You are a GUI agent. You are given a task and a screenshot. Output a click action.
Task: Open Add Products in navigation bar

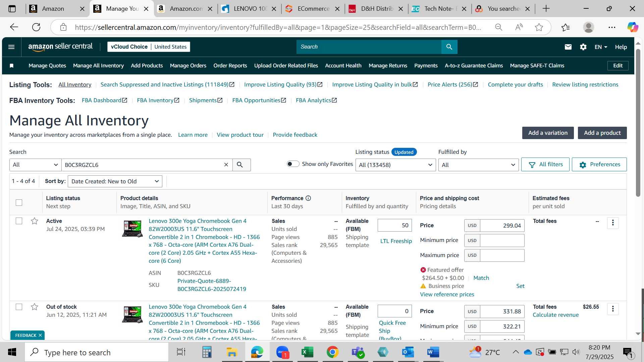tap(147, 66)
